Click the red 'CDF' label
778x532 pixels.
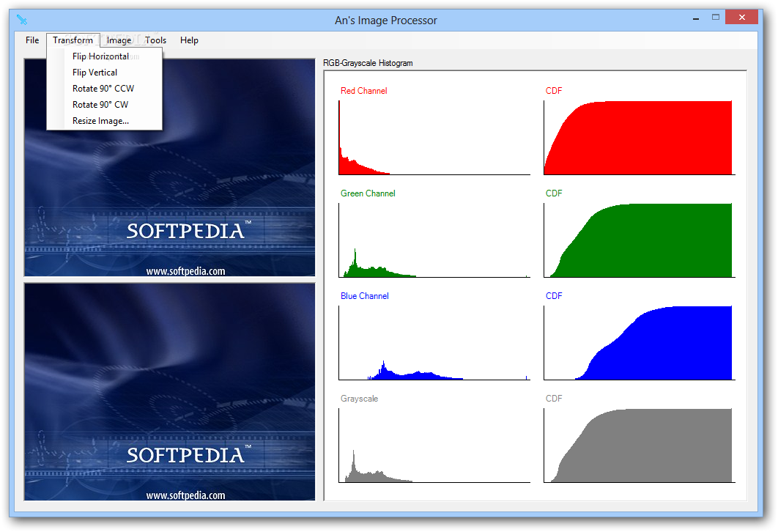[554, 91]
